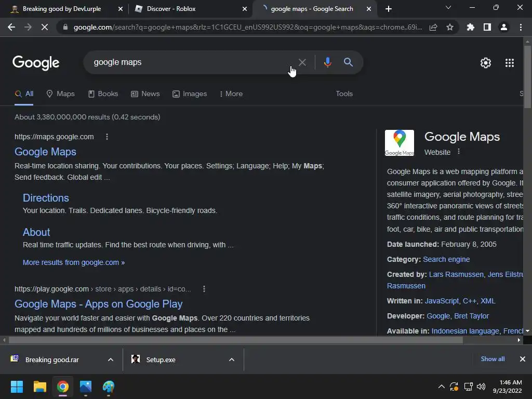The image size is (532, 399).
Task: Open search Tools
Action: point(344,94)
